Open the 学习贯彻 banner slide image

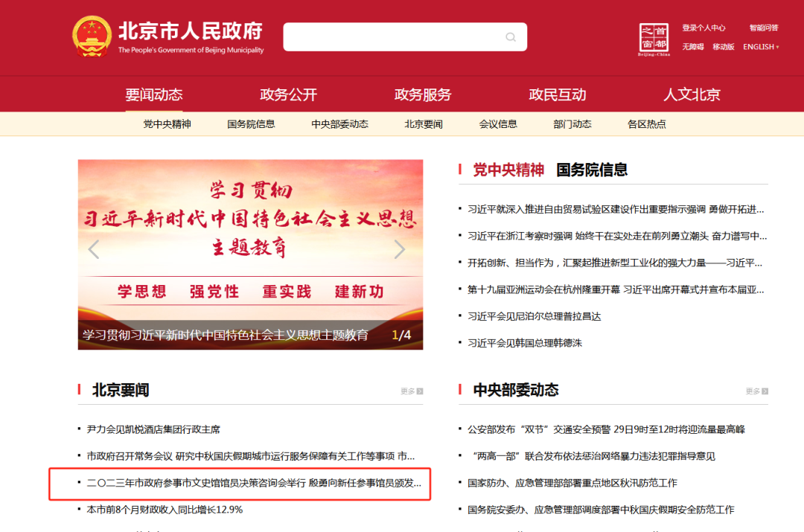click(x=250, y=238)
